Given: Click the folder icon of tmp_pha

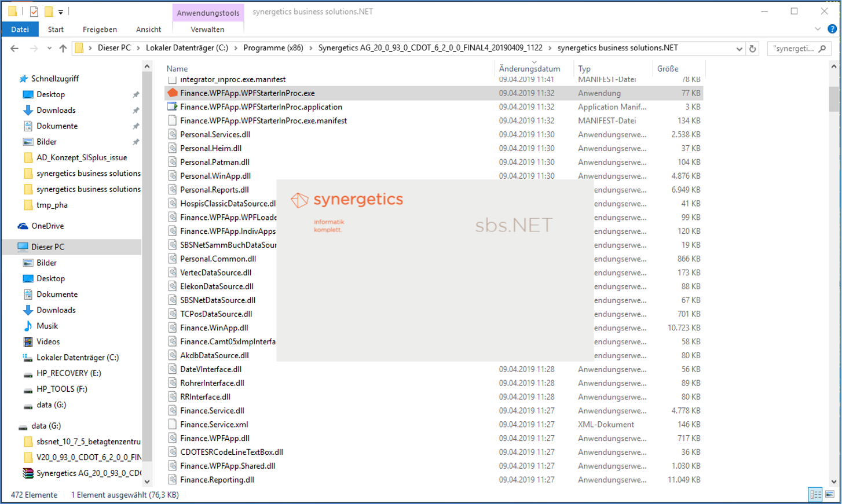Looking at the screenshot, I should tap(28, 205).
